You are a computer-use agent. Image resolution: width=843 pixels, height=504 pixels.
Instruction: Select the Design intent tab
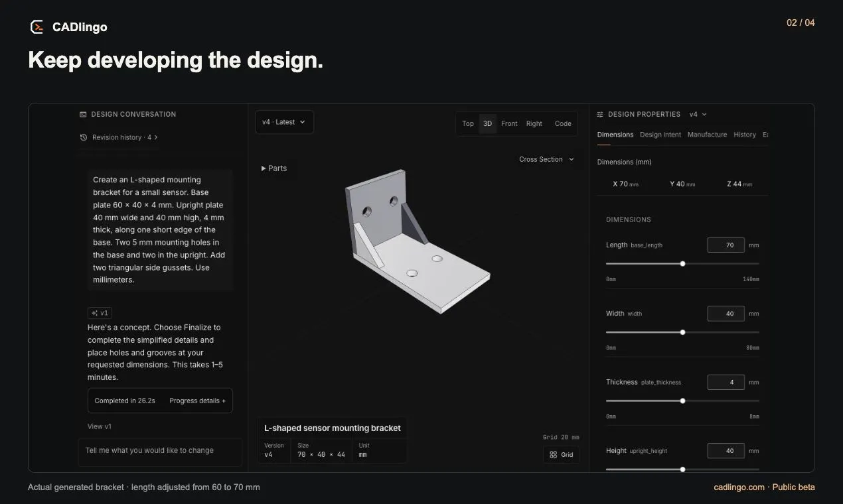coord(660,135)
